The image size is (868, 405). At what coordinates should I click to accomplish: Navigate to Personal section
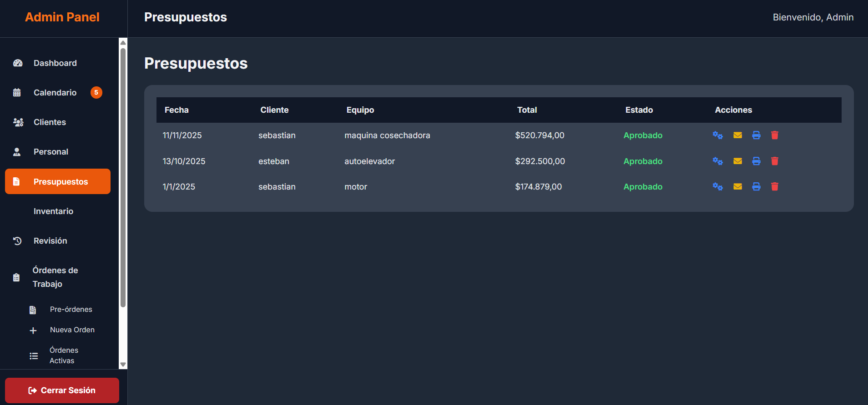pyautogui.click(x=50, y=152)
